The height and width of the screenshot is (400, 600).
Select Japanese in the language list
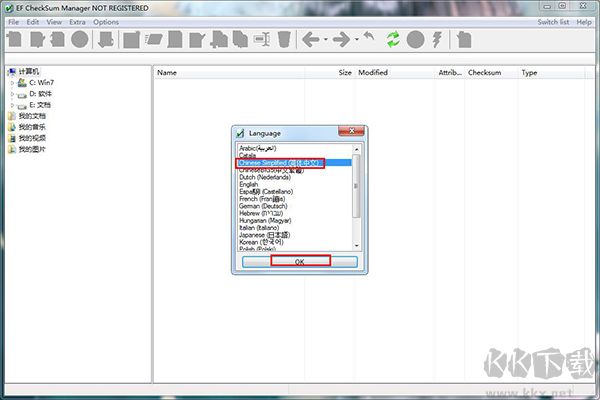(x=295, y=235)
